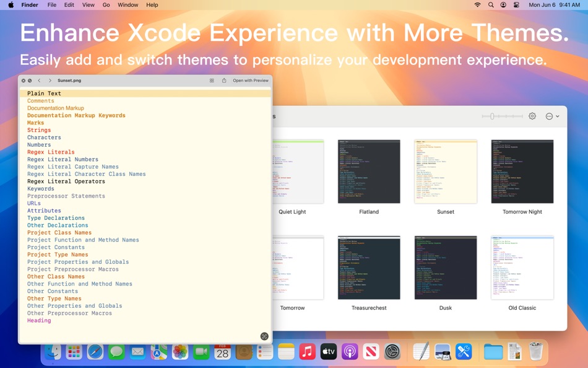Image resolution: width=588 pixels, height=368 pixels.
Task: Go to previous item in Quick Look
Action: pyautogui.click(x=39, y=81)
